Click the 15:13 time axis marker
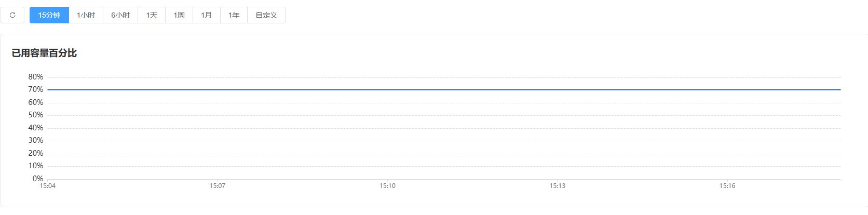 (x=558, y=186)
